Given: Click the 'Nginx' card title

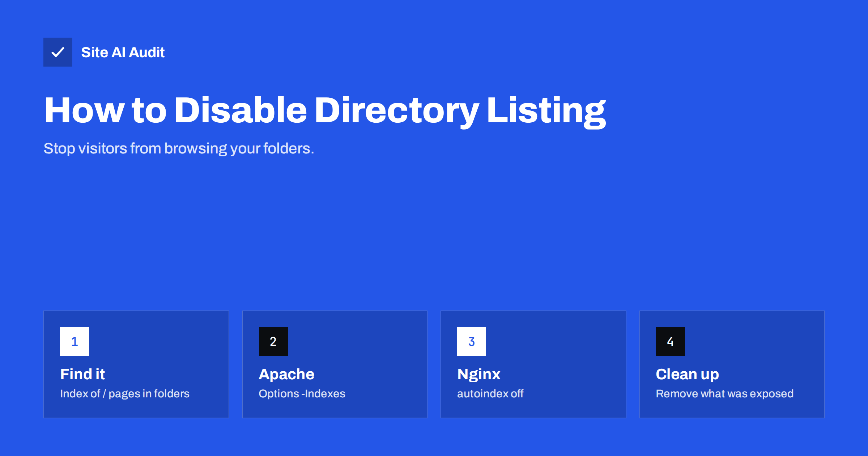Looking at the screenshot, I should [x=479, y=375].
